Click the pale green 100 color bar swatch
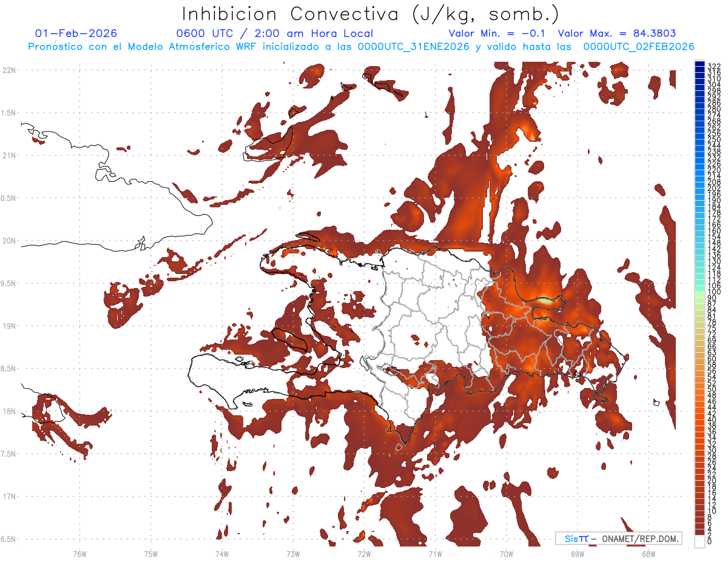728x562 pixels. click(x=700, y=294)
